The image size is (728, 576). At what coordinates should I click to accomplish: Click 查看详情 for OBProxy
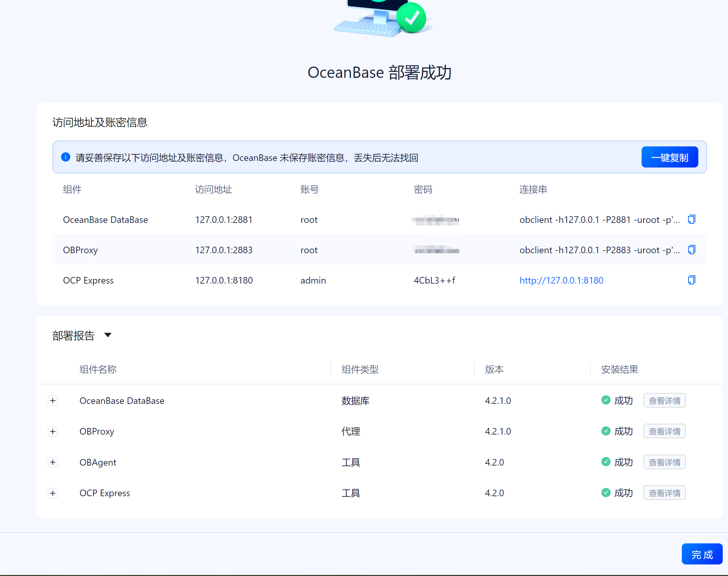664,431
